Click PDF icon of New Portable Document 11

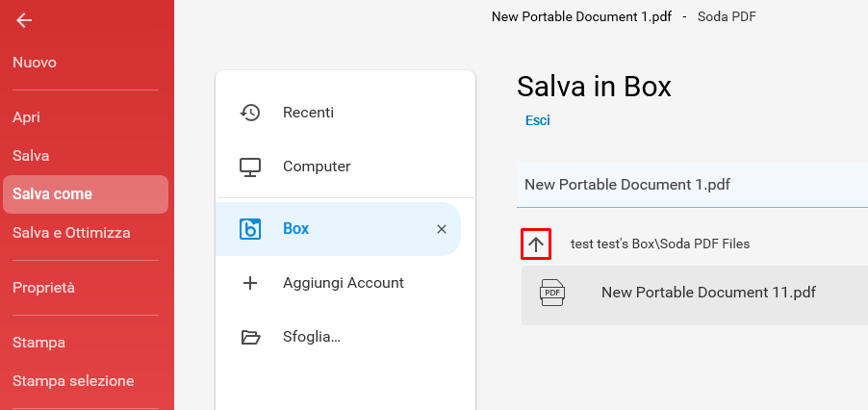[x=552, y=293]
